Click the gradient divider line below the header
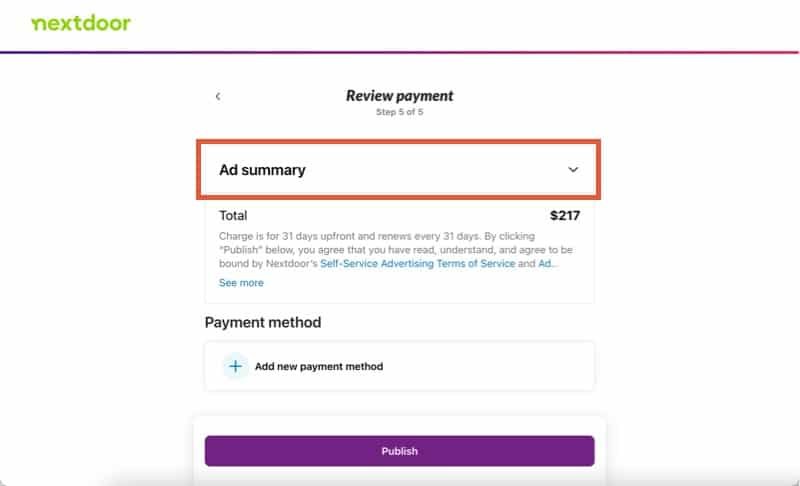 [399, 52]
